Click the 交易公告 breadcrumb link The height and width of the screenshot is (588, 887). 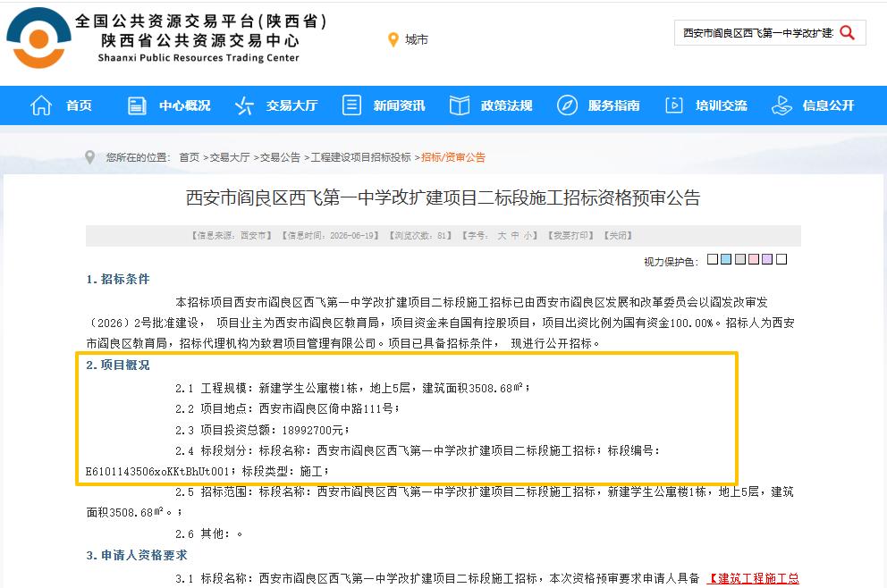coord(280,157)
